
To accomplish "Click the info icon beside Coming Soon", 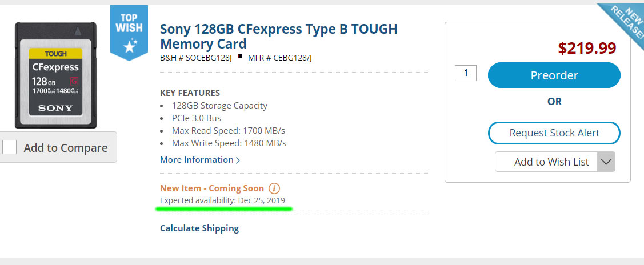I will 274,188.
